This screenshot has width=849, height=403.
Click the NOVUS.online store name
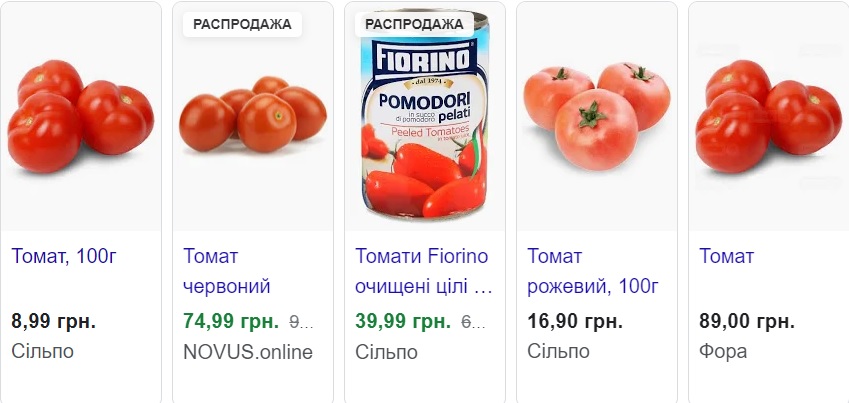point(248,352)
